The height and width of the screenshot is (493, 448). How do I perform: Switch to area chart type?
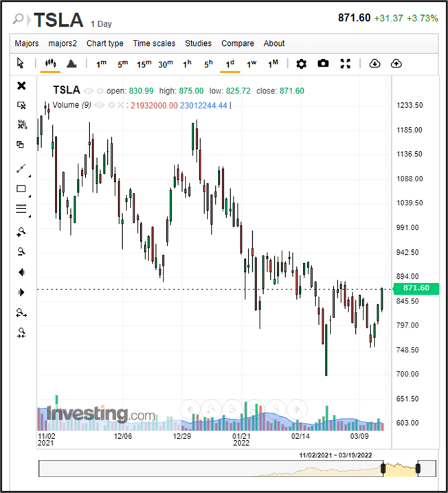coord(71,63)
